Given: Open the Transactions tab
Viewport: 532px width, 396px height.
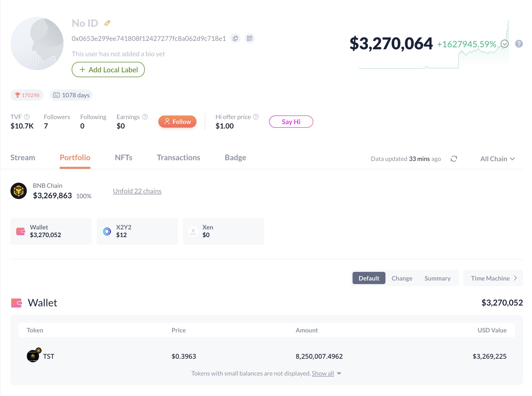Looking at the screenshot, I should click(x=178, y=158).
